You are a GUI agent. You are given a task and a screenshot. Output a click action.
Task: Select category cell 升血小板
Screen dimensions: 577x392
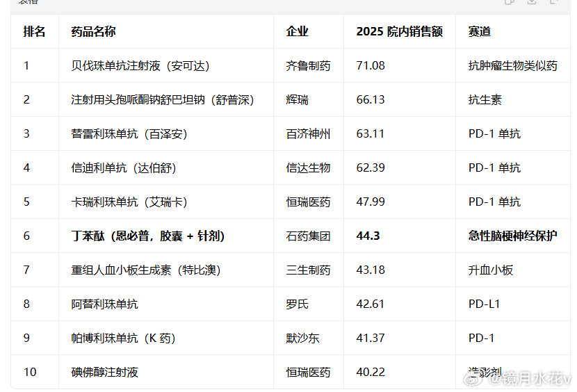491,270
